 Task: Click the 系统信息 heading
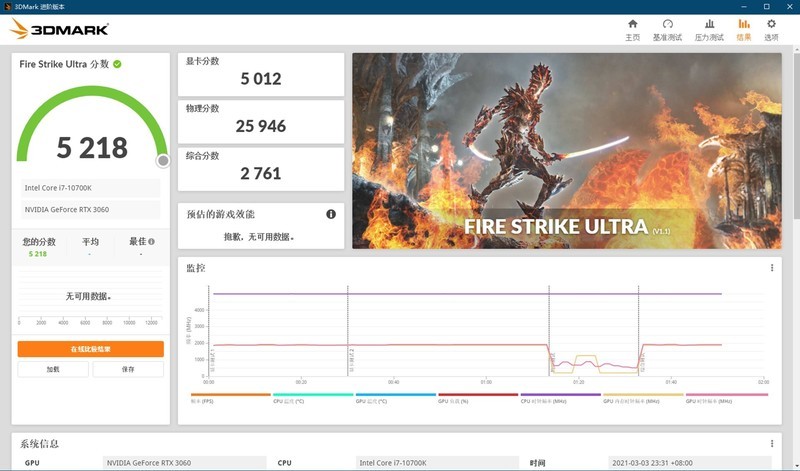click(x=39, y=443)
